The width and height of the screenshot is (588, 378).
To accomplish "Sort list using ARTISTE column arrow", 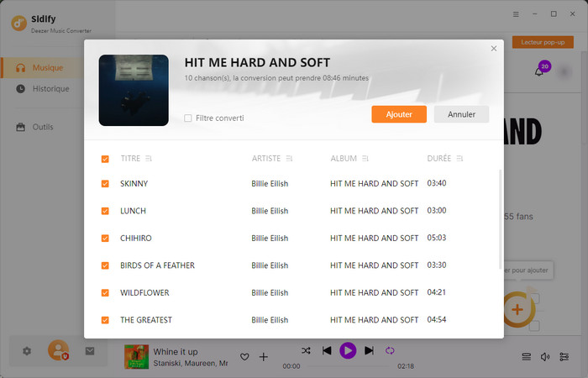I will point(289,159).
